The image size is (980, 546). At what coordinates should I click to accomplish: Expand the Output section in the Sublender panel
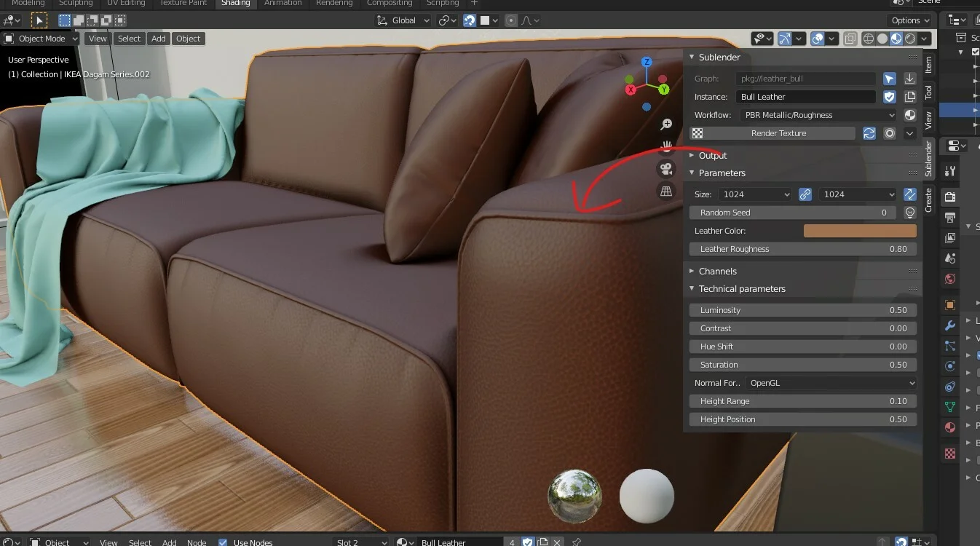[712, 155]
